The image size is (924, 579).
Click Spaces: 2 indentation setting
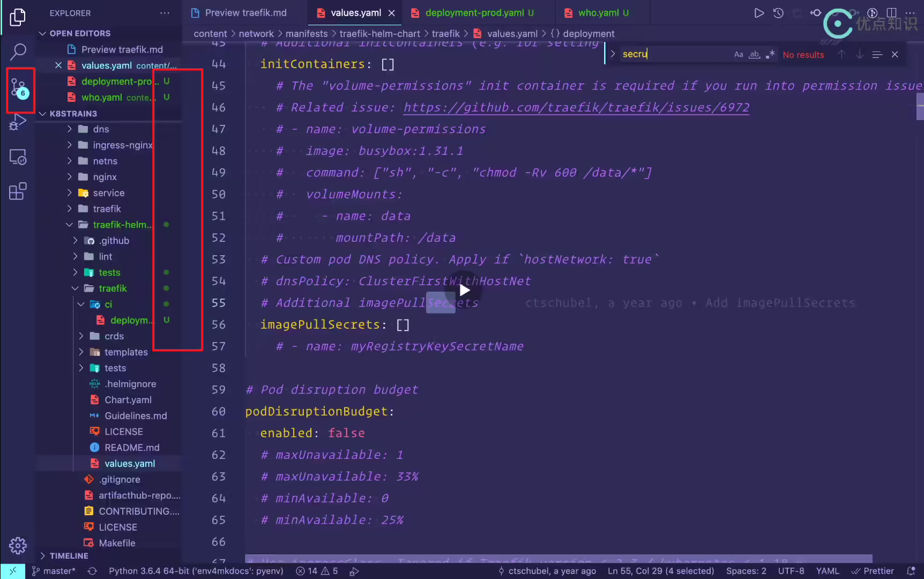(746, 571)
